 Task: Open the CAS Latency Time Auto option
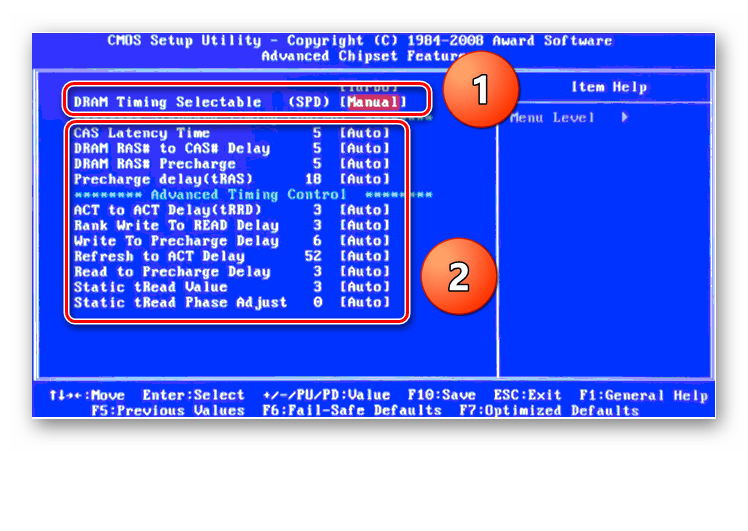coord(364,133)
